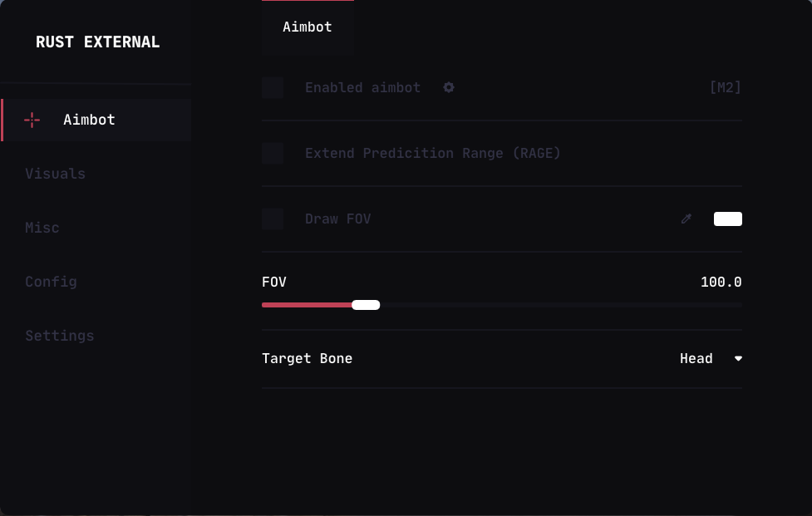812x516 pixels.
Task: Click the crosshair icon in the sidebar
Action: tap(32, 120)
